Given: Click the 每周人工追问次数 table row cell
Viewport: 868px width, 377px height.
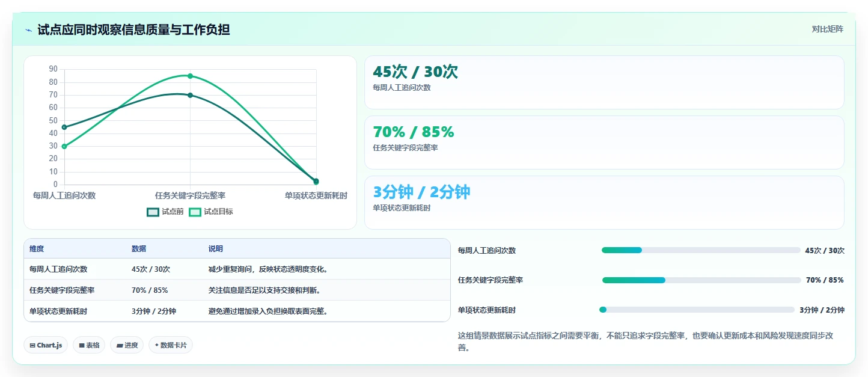Looking at the screenshot, I should (x=58, y=269).
